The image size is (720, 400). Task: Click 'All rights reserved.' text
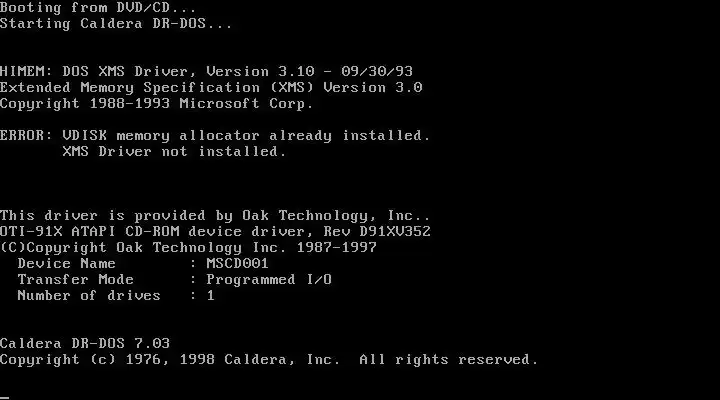448,360
